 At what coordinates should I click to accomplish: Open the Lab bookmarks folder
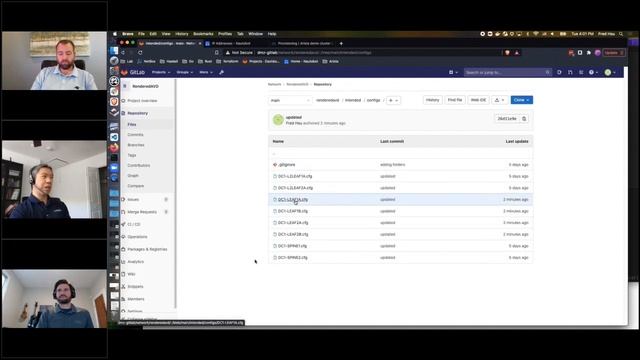127,62
